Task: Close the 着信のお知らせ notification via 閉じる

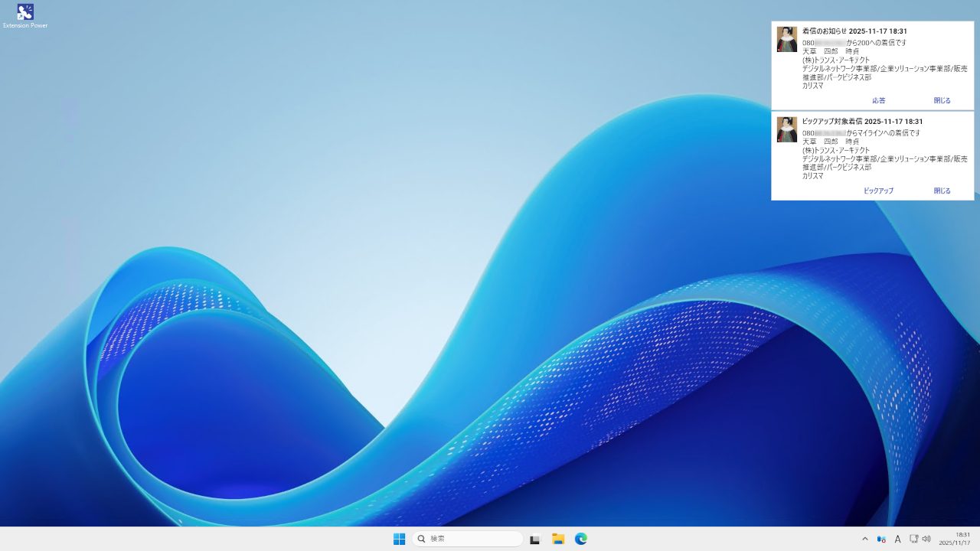Action: 942,100
